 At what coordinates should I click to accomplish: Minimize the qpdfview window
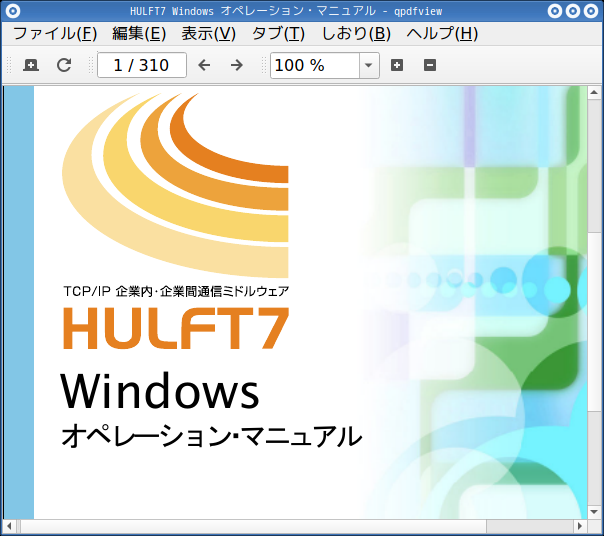[x=555, y=11]
